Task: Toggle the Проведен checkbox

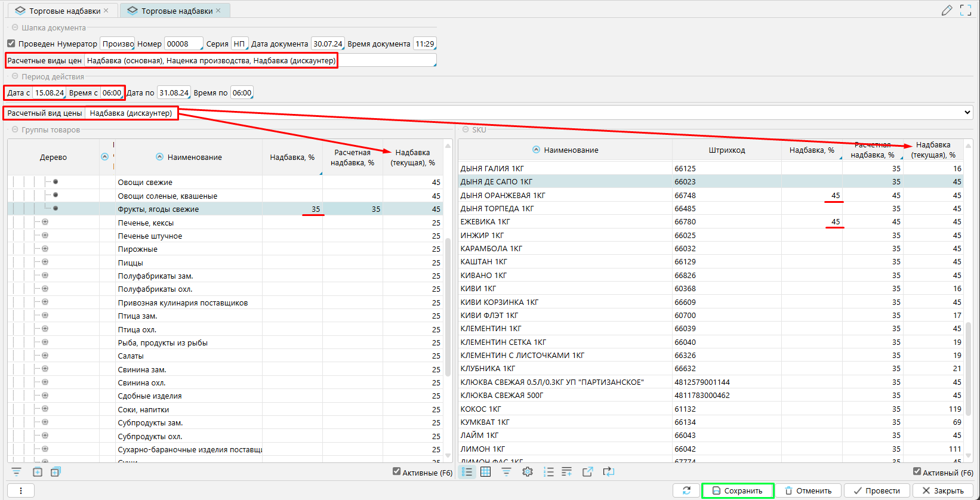Action: tap(11, 44)
